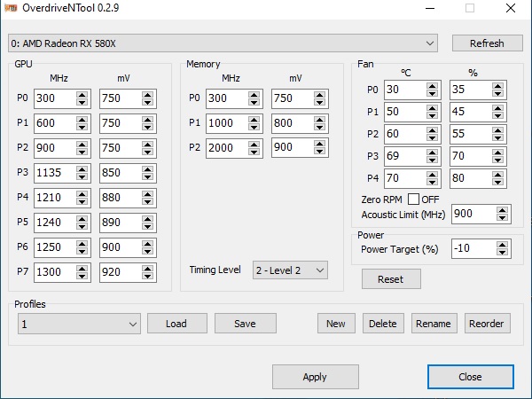Increase Acoustic Limit MHz value
The image size is (532, 399).
[x=502, y=210]
